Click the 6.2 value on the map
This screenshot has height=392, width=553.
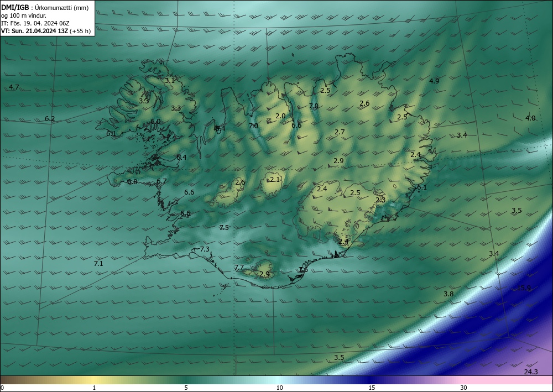[50, 119]
